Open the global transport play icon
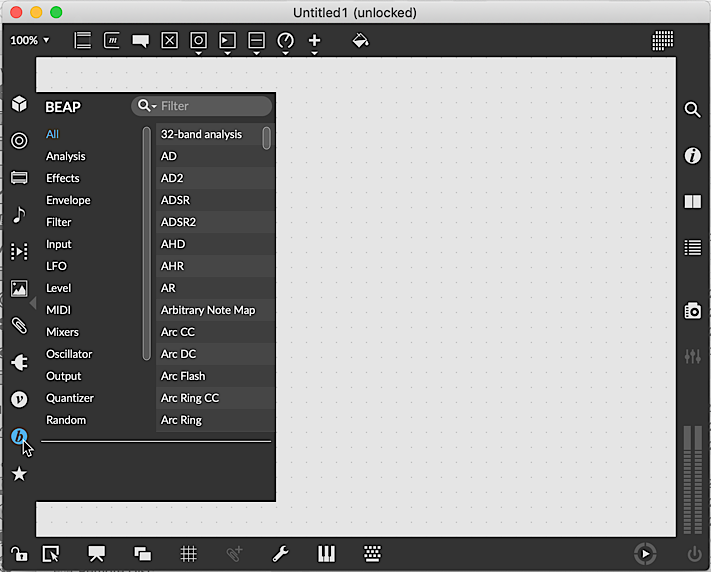Screen dimensions: 711x572 point(645,553)
